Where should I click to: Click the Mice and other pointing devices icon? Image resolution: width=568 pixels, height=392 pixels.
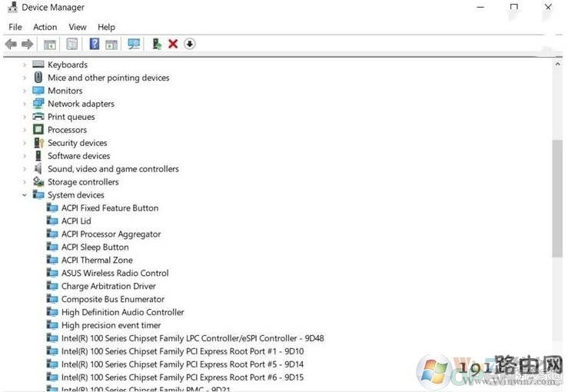(x=38, y=77)
